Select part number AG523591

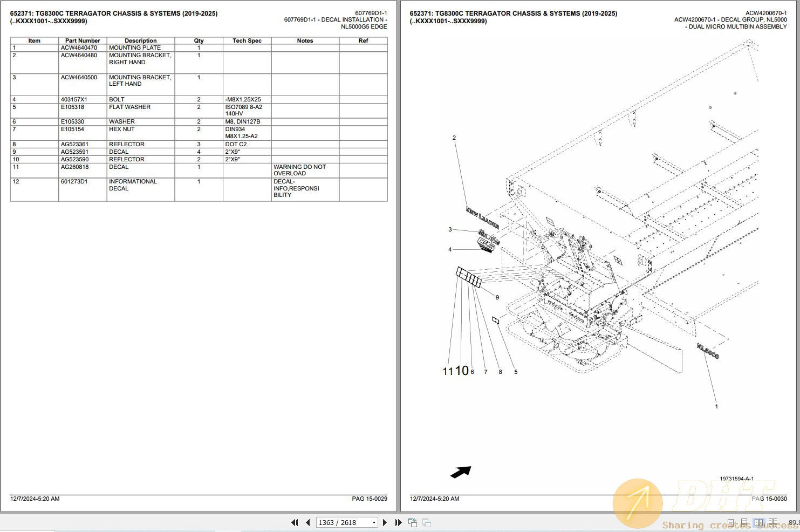click(74, 152)
